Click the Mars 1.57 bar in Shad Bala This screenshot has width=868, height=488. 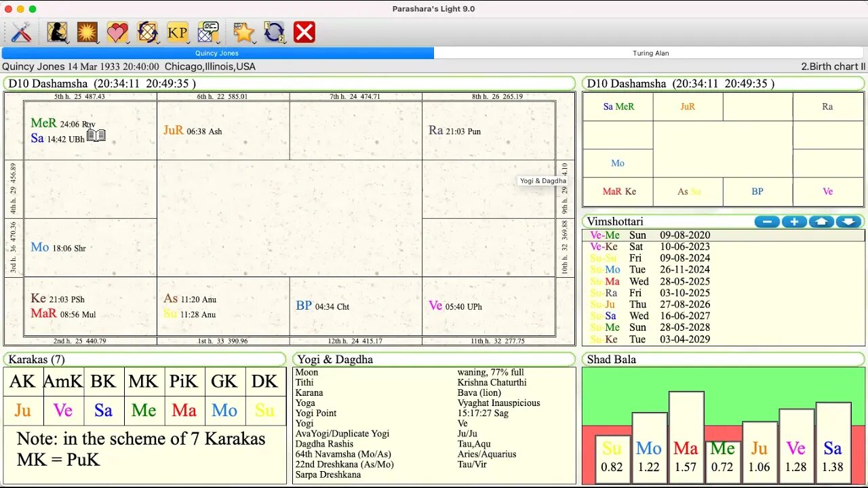[x=686, y=437]
